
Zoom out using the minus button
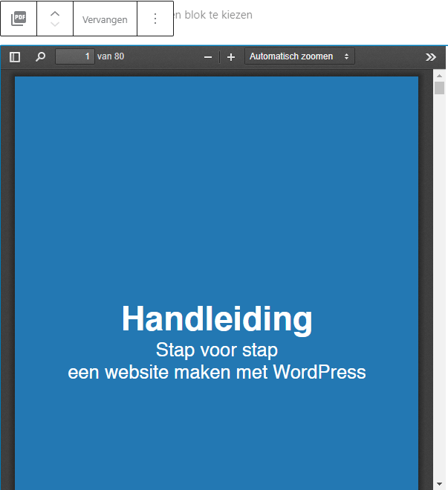coord(208,57)
